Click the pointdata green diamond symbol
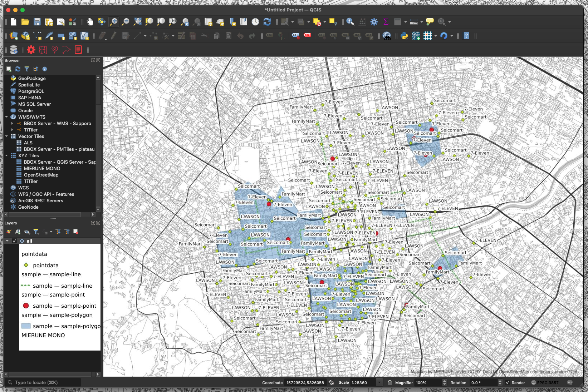588x392 pixels. 26,265
